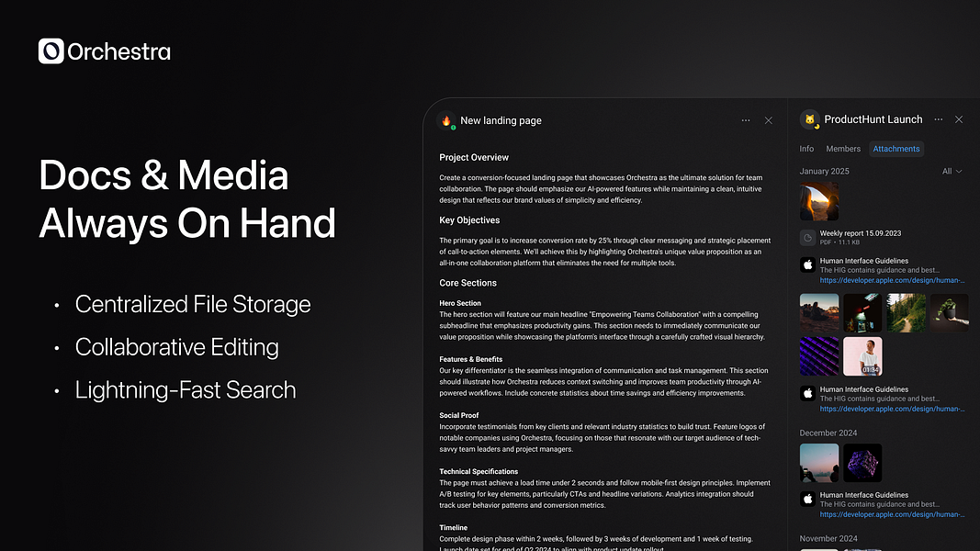Open more options for New landing page
The image size is (980, 551).
tap(746, 120)
